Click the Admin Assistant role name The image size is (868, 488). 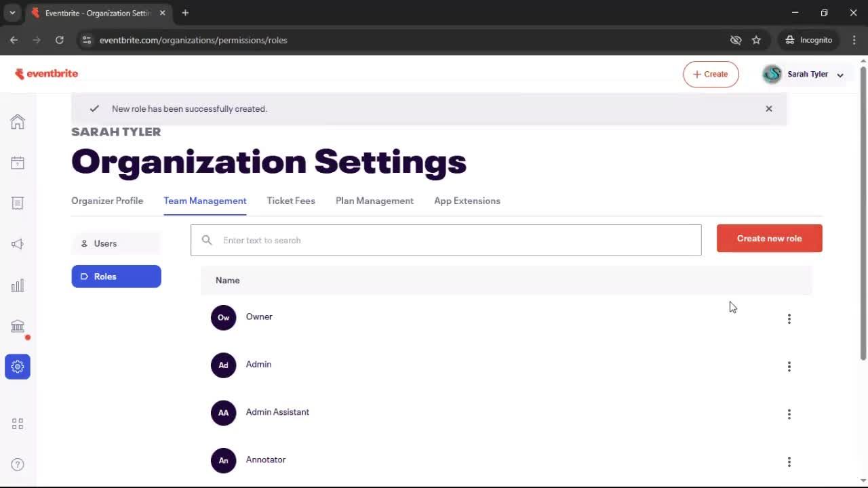pos(277,412)
